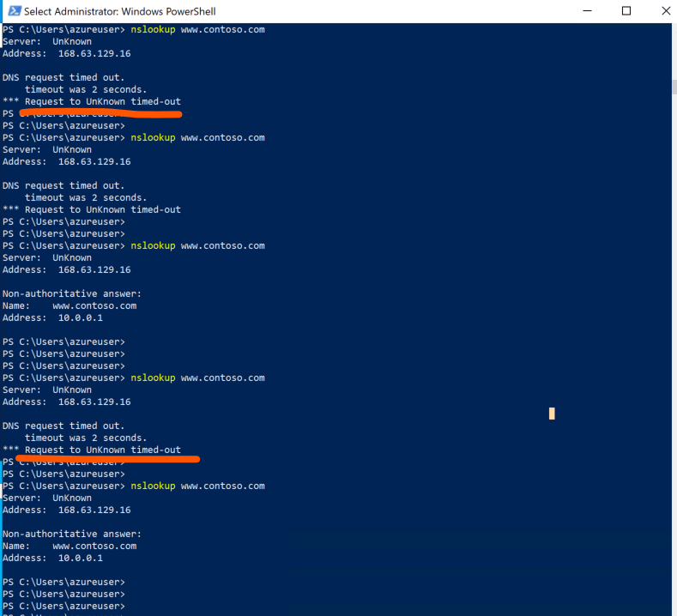Close the Administrator PowerShell window
677x616 pixels.
(x=665, y=11)
